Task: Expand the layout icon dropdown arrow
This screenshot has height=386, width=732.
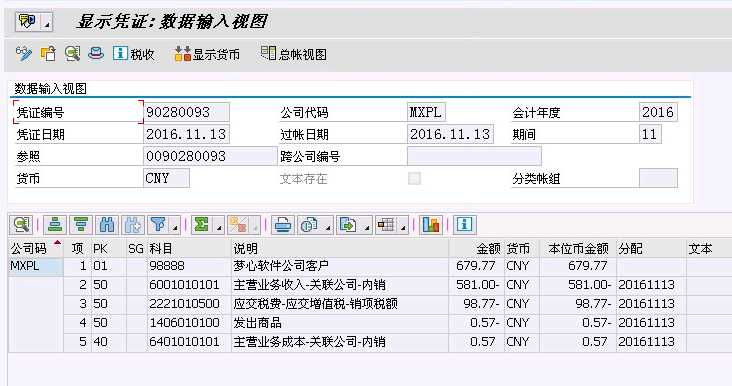Action: coord(403,226)
